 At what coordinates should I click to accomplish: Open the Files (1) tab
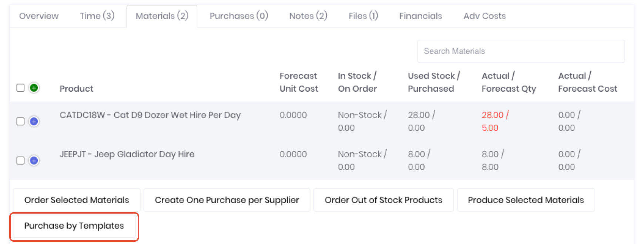coord(363,16)
